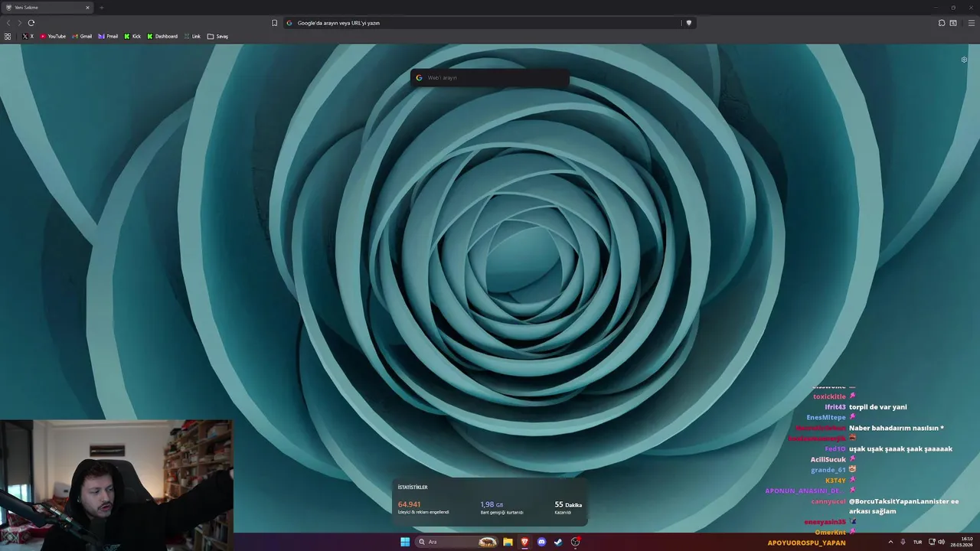Show hidden system tray icons chevron
Image resolution: width=980 pixels, height=551 pixels.
tap(890, 542)
